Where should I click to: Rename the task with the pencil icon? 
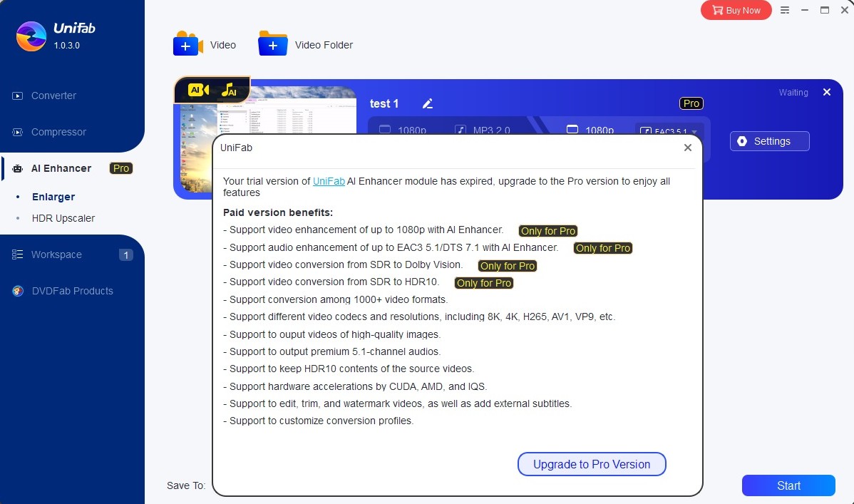(x=428, y=103)
